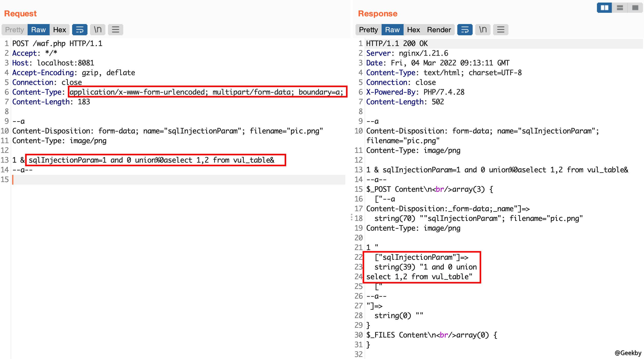Switch Request view to Pretty tab
The width and height of the screenshot is (644, 359).
(x=15, y=30)
